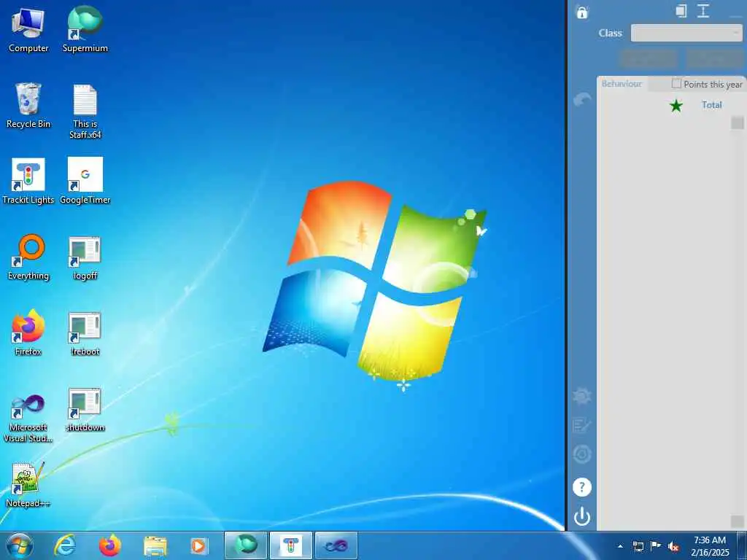Select the shutdown desktop shortcut

85,409
